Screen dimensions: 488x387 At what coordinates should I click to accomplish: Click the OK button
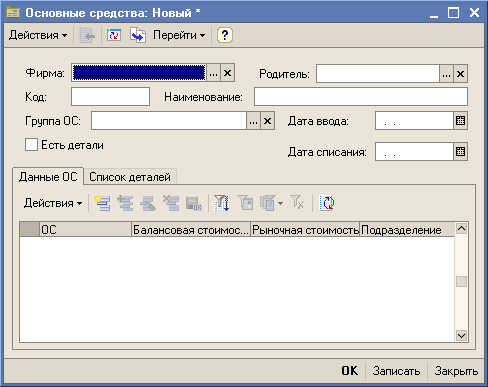click(350, 371)
